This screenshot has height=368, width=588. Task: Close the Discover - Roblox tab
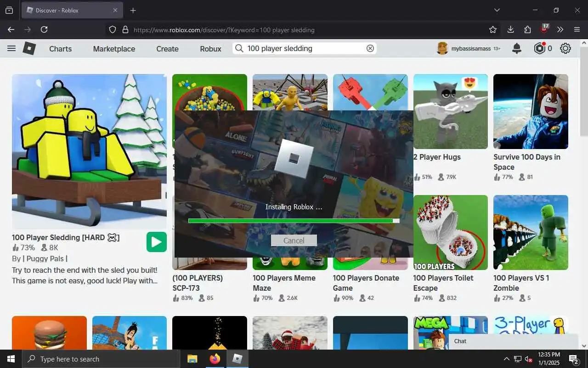[115, 10]
